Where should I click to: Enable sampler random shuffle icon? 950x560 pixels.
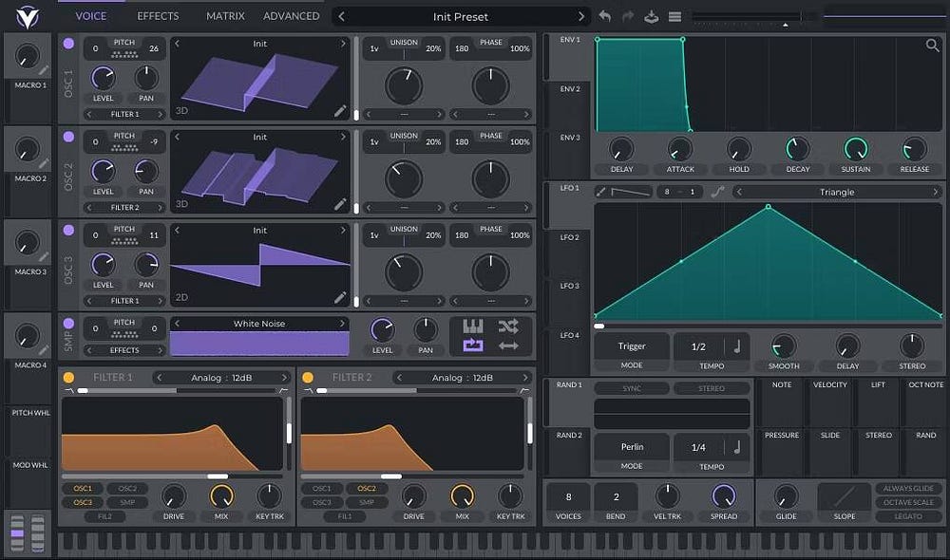pos(508,327)
